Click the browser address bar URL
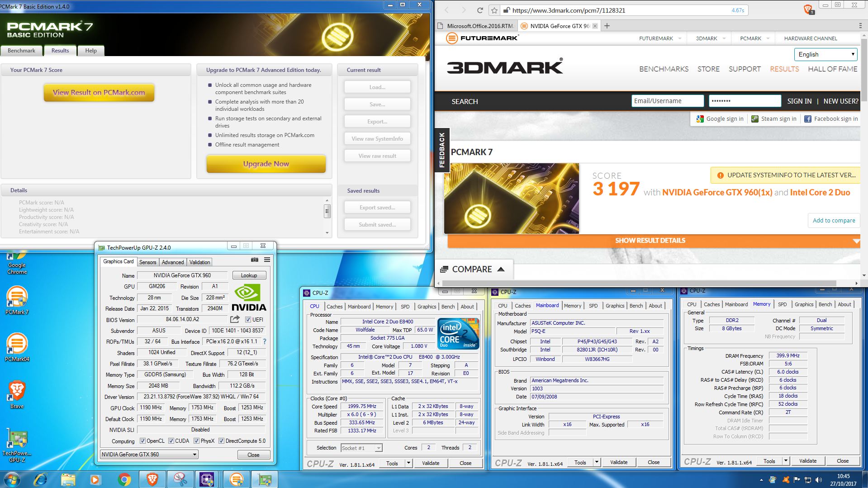The image size is (868, 488). (569, 10)
